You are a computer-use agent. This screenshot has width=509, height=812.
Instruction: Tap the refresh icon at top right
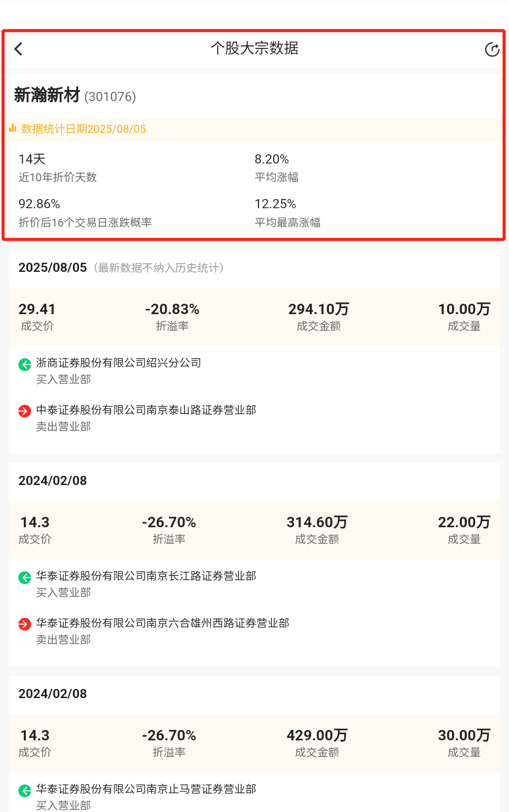[492, 50]
